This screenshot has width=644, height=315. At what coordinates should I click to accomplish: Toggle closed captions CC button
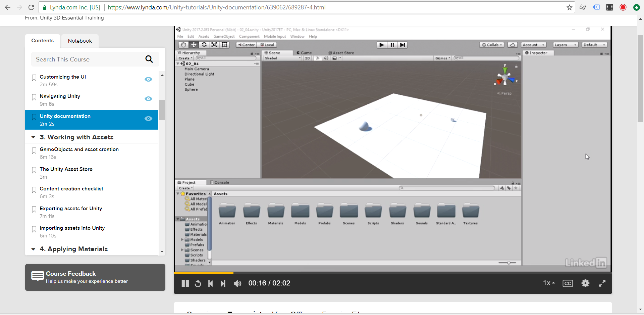568,283
